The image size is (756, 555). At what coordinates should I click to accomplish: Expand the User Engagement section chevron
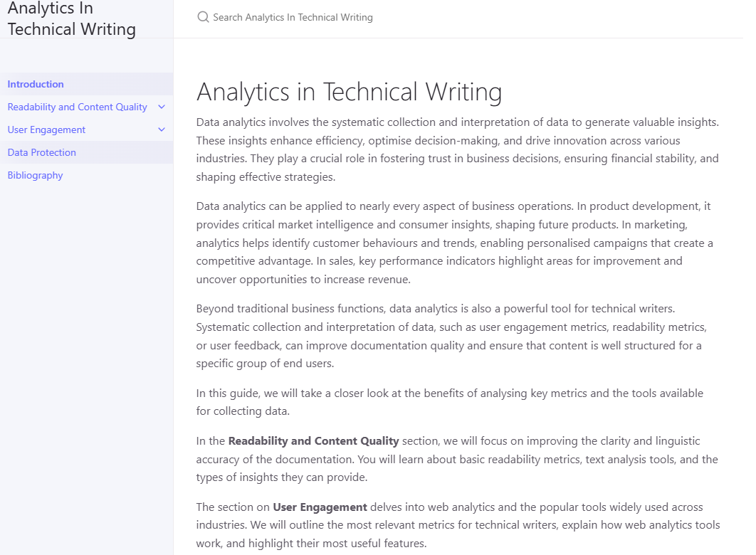pos(162,129)
